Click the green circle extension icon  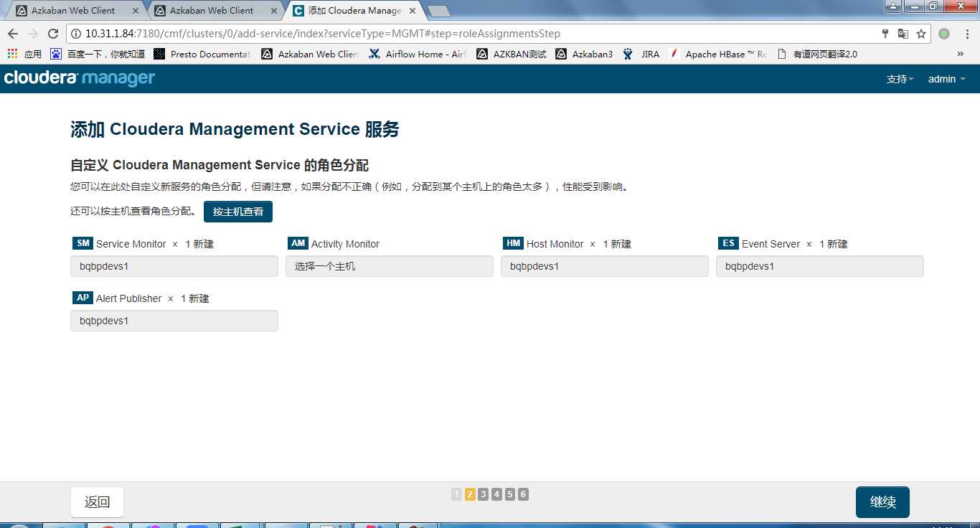pos(944,34)
